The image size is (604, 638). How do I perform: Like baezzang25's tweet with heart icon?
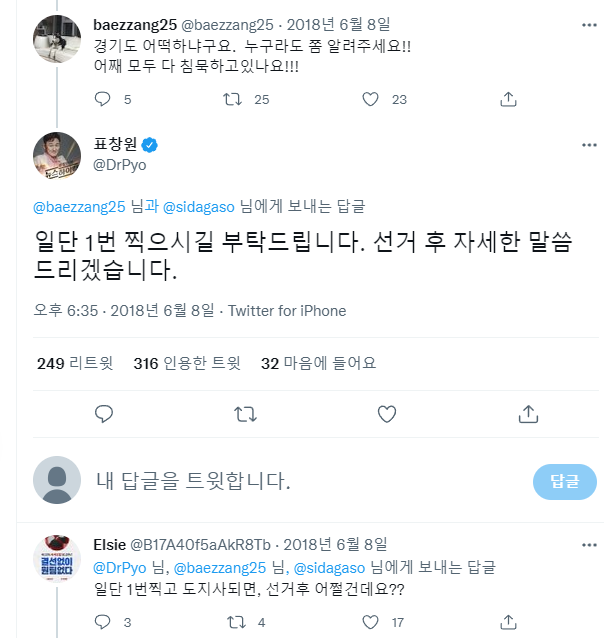371,99
